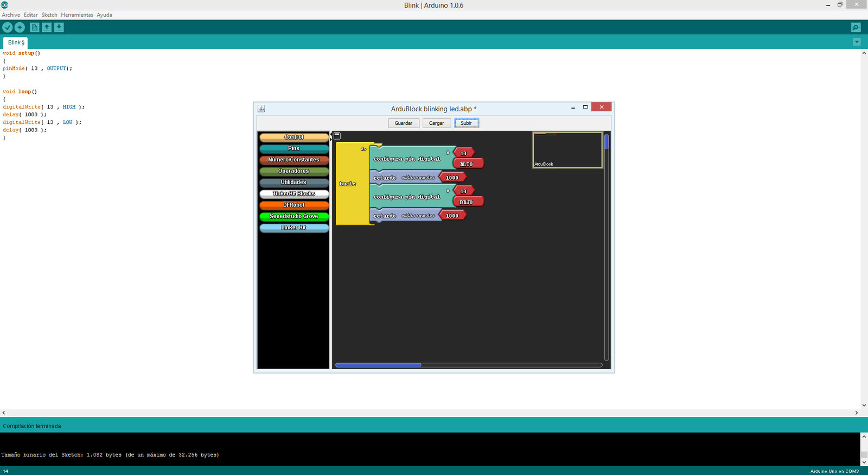Open the Archivo menu

pyautogui.click(x=11, y=15)
